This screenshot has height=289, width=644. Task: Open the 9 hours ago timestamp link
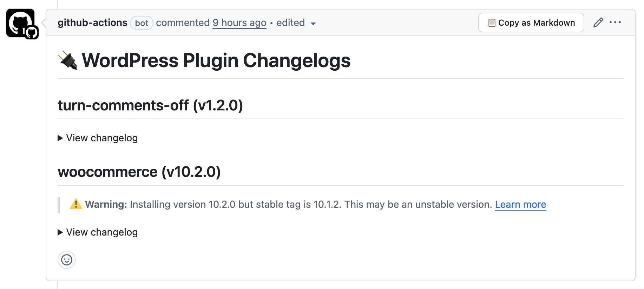(239, 23)
